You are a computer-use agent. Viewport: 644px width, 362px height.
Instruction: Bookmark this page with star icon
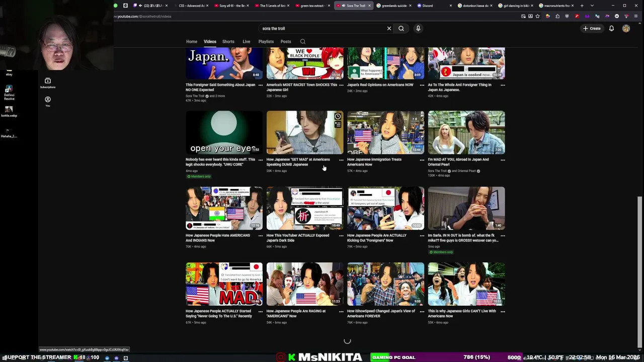538,16
